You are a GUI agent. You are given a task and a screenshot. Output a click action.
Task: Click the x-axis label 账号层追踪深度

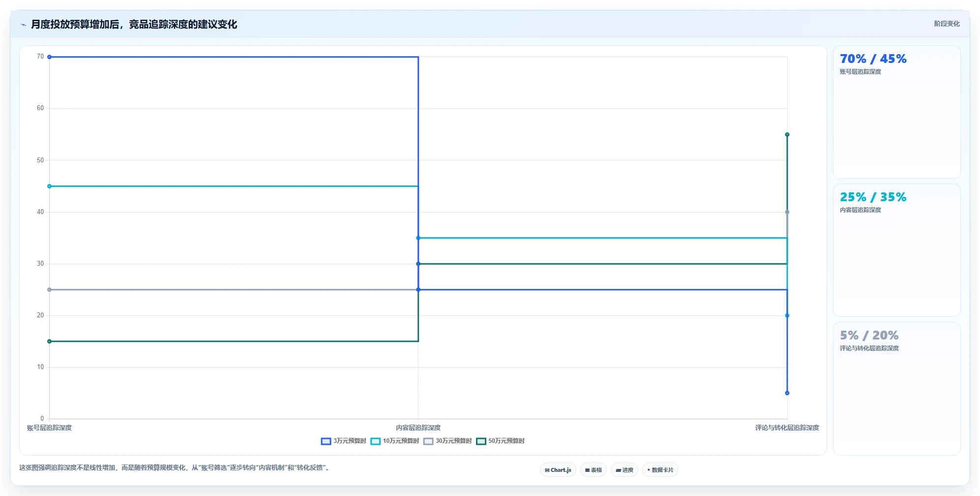(49, 428)
